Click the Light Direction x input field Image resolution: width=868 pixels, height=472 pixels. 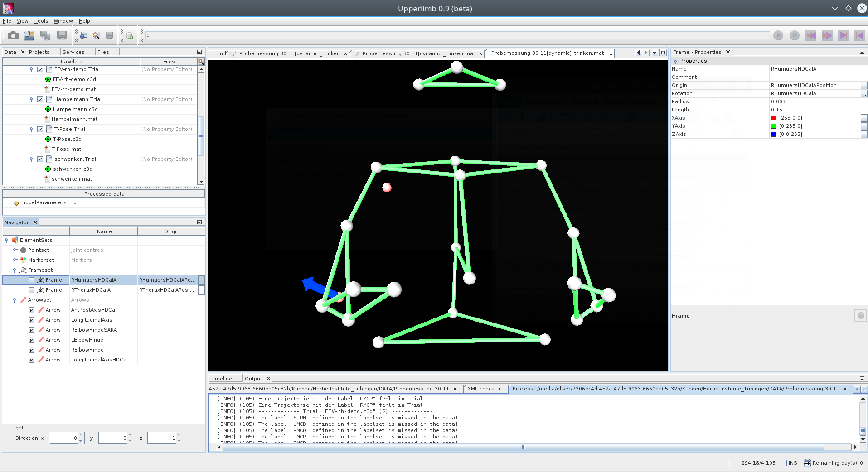[63, 438]
